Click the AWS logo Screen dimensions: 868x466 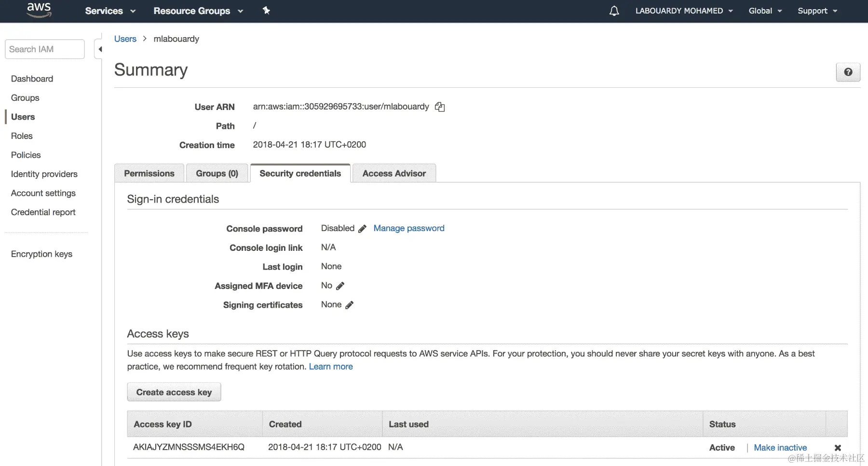(x=39, y=10)
